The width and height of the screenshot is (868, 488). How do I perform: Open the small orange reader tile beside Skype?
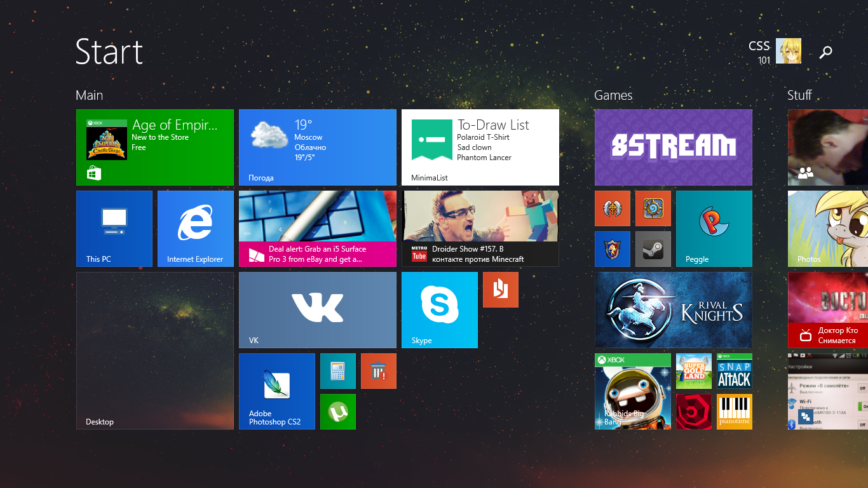[501, 290]
